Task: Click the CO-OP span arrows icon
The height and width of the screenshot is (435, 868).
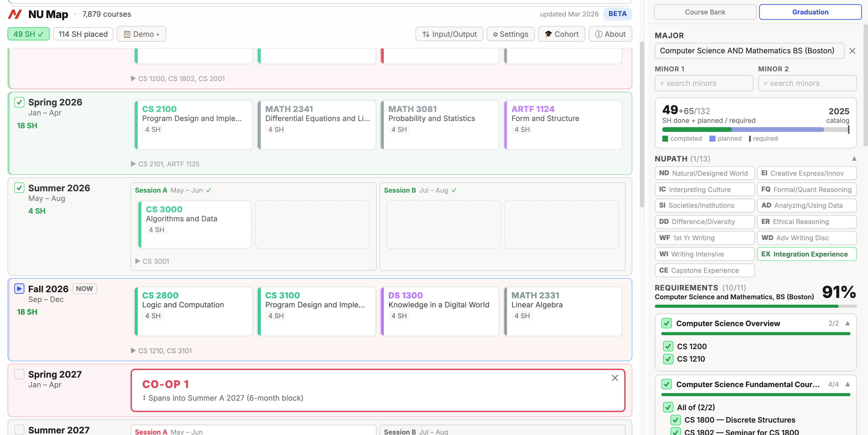Action: pyautogui.click(x=144, y=398)
